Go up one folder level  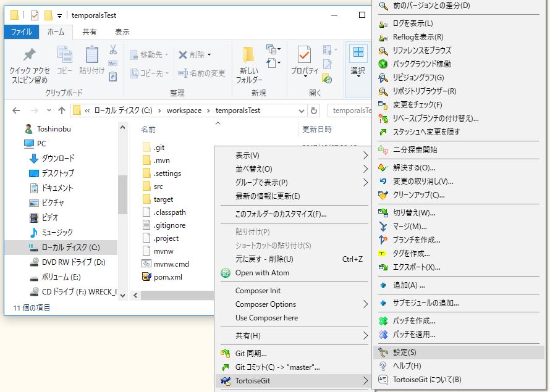tap(62, 111)
